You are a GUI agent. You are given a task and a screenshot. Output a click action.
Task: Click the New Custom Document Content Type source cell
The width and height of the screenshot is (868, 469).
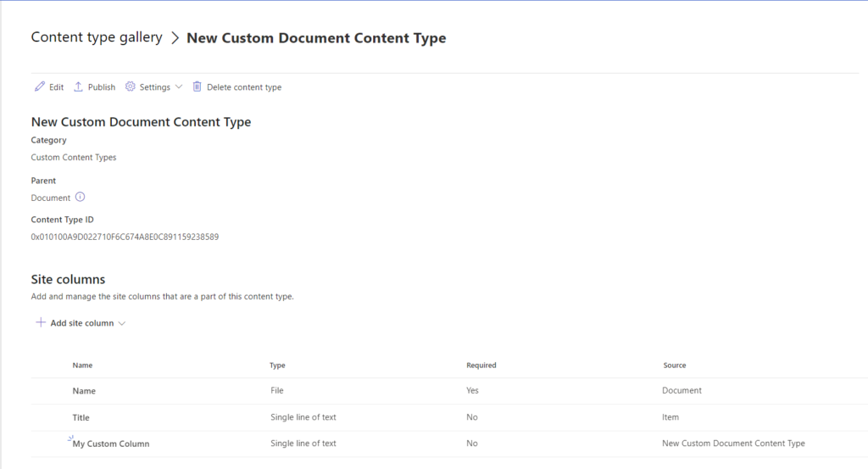pyautogui.click(x=733, y=443)
